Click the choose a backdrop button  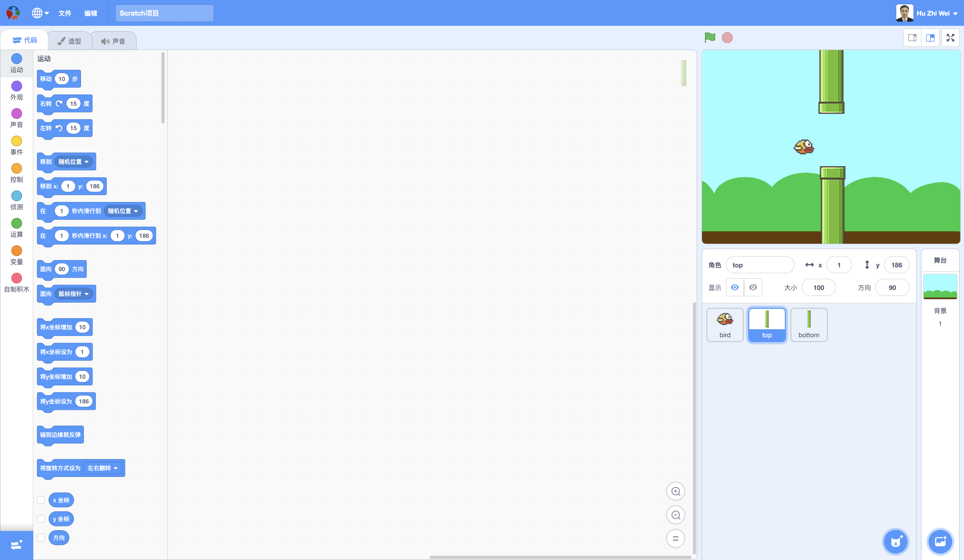point(940,541)
